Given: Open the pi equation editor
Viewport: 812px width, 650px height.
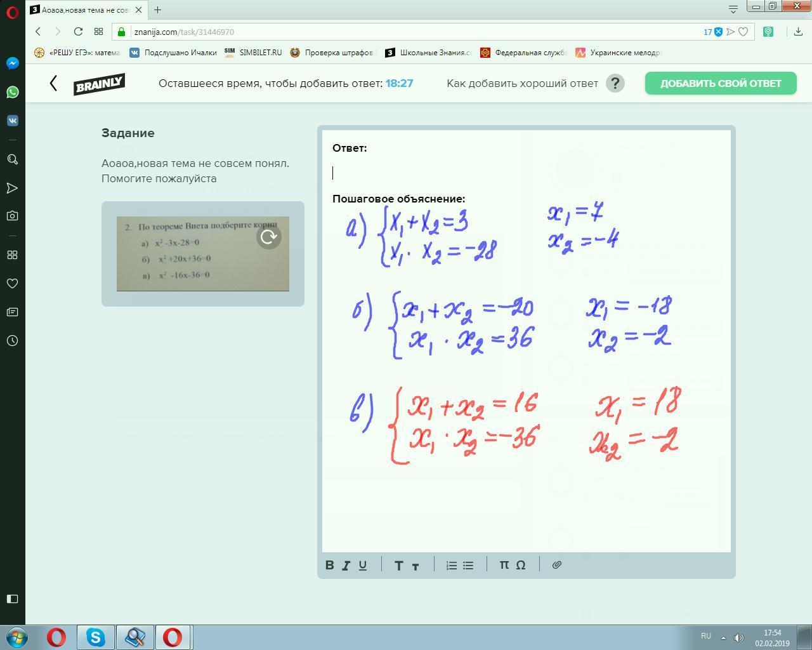Looking at the screenshot, I should pyautogui.click(x=504, y=565).
